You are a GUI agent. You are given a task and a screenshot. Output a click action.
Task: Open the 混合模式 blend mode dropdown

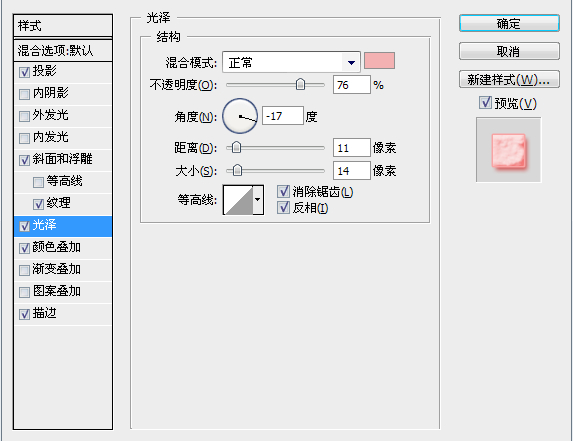[x=291, y=62]
